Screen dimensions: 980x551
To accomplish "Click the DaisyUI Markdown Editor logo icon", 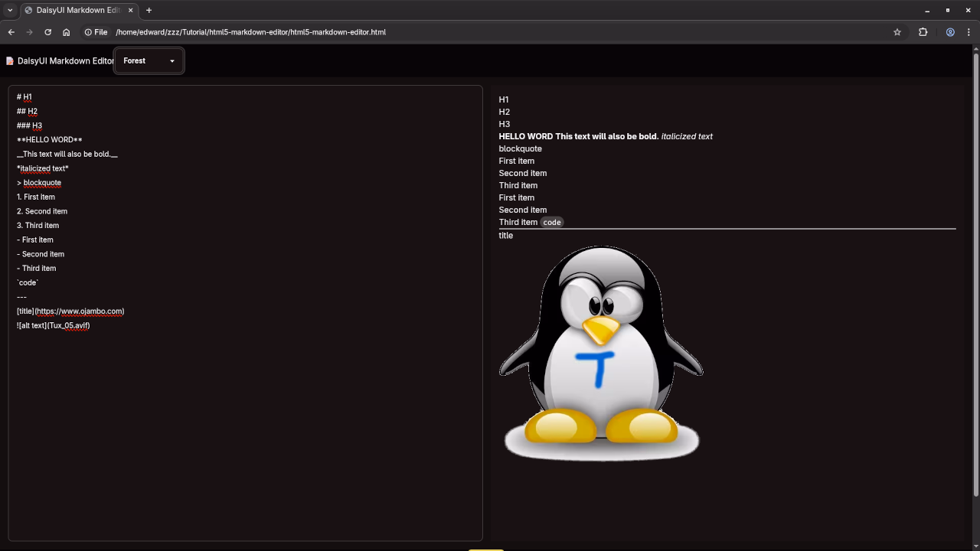I will click(10, 61).
